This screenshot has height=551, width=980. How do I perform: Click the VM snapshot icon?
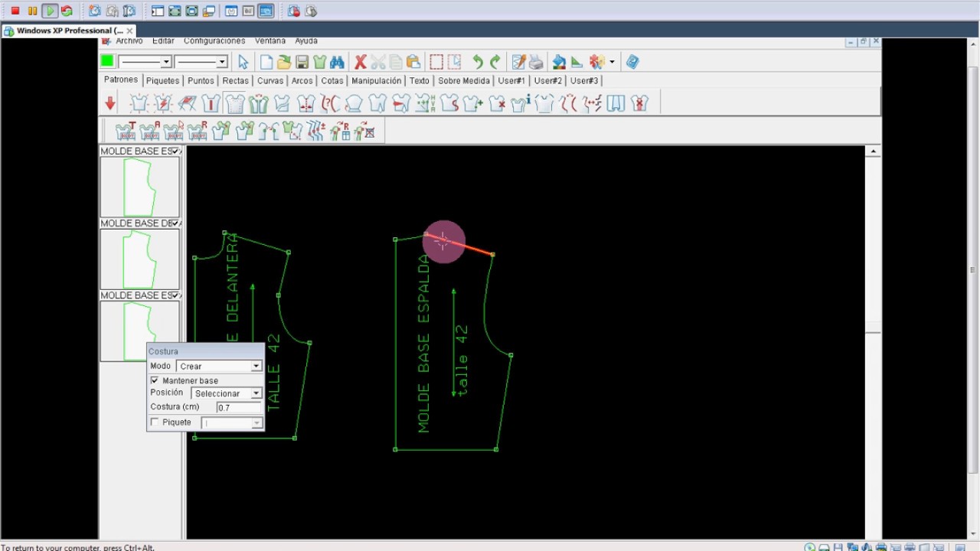coord(95,11)
